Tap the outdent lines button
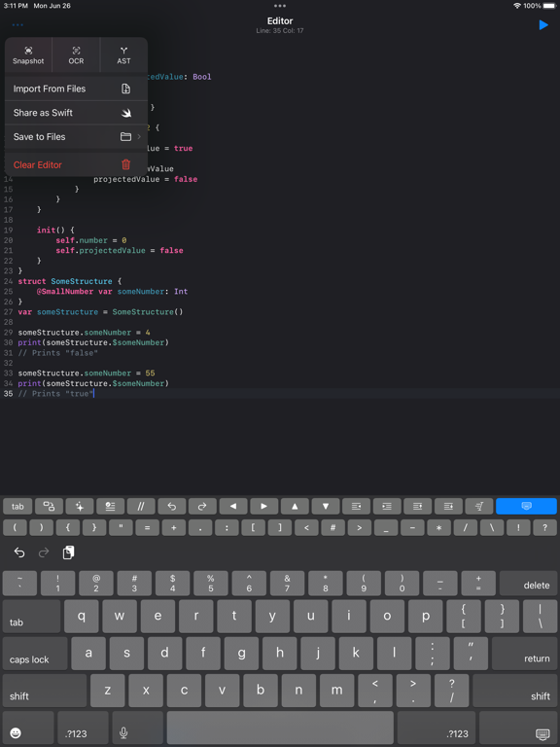Viewport: 560px width, 747px height. tap(356, 506)
